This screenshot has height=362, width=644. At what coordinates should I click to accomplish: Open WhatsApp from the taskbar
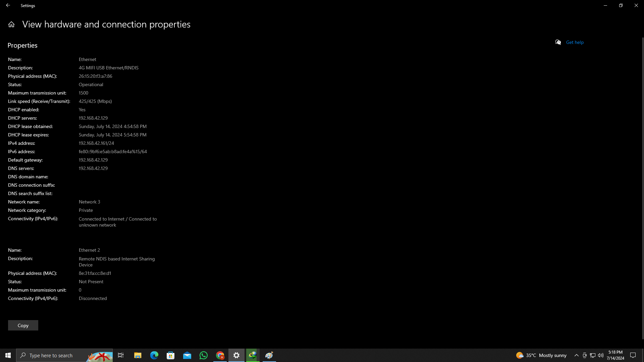(x=204, y=355)
